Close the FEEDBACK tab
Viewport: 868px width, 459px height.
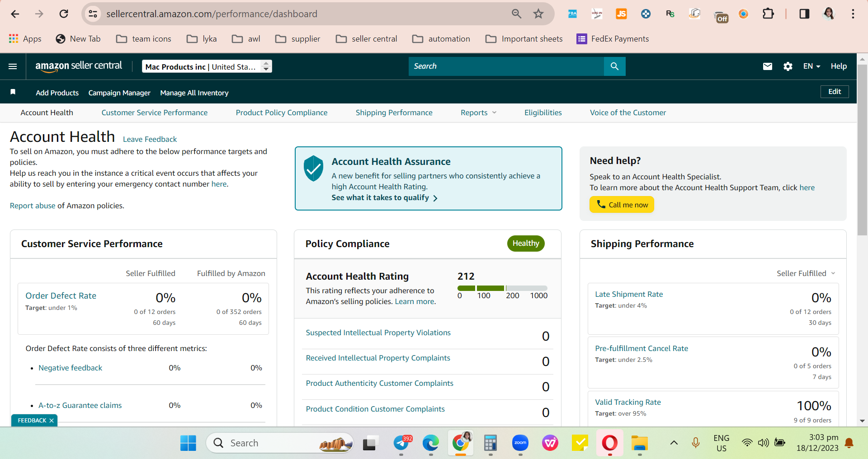point(52,421)
